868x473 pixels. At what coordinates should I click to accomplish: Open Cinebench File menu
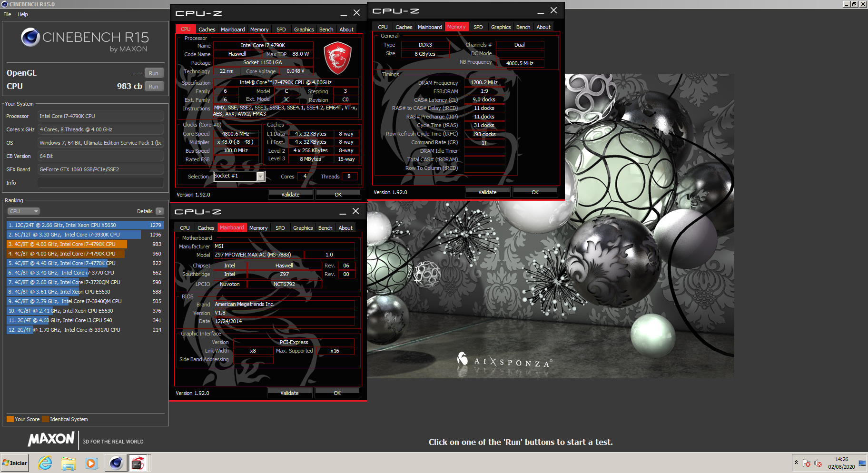[x=7, y=14]
